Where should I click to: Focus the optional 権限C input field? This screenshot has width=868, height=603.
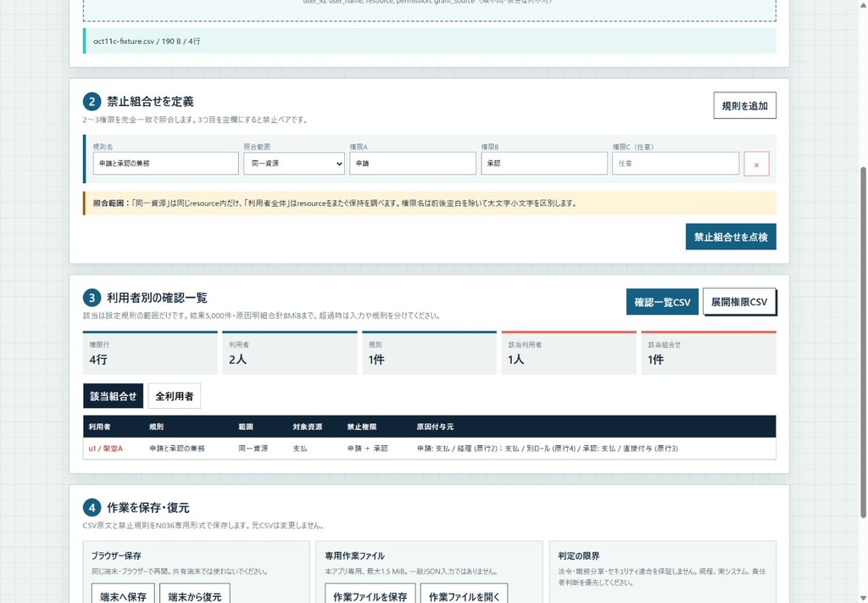pyautogui.click(x=676, y=164)
